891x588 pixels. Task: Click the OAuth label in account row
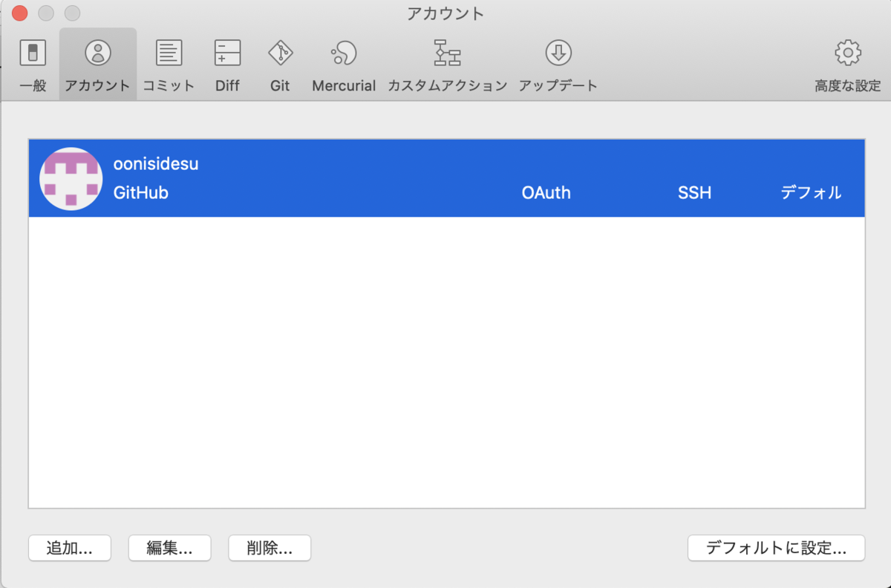tap(546, 193)
